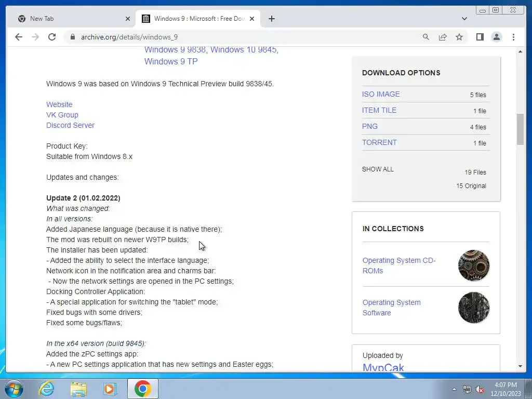The image size is (532, 399).
Task: Launch Internet Explorer from taskbar
Action: [46, 389]
